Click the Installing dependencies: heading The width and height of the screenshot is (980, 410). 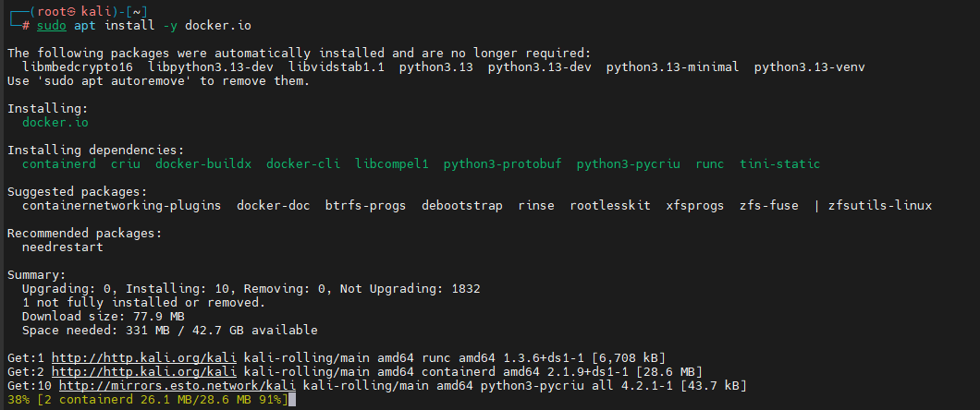tap(95, 151)
